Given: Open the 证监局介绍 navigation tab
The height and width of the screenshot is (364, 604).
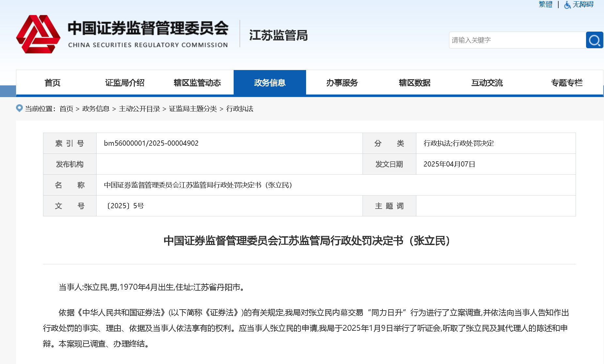Looking at the screenshot, I should [125, 83].
